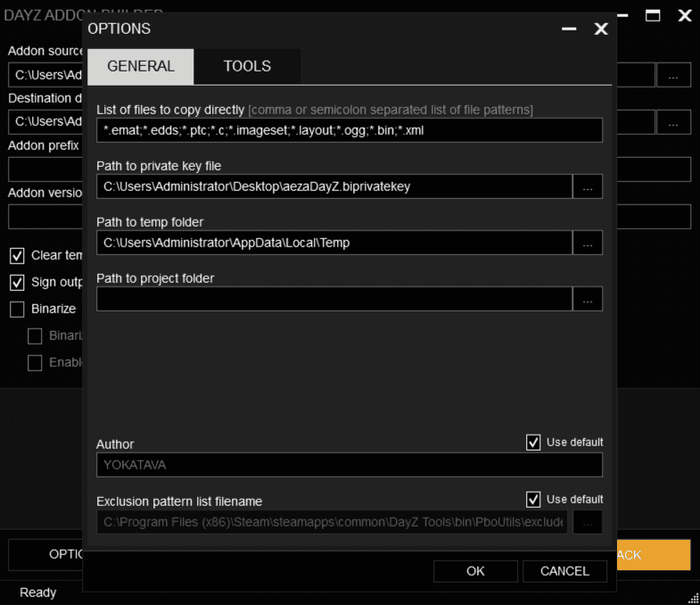700x605 pixels.
Task: Minimize the Options dialog
Action: point(569,29)
